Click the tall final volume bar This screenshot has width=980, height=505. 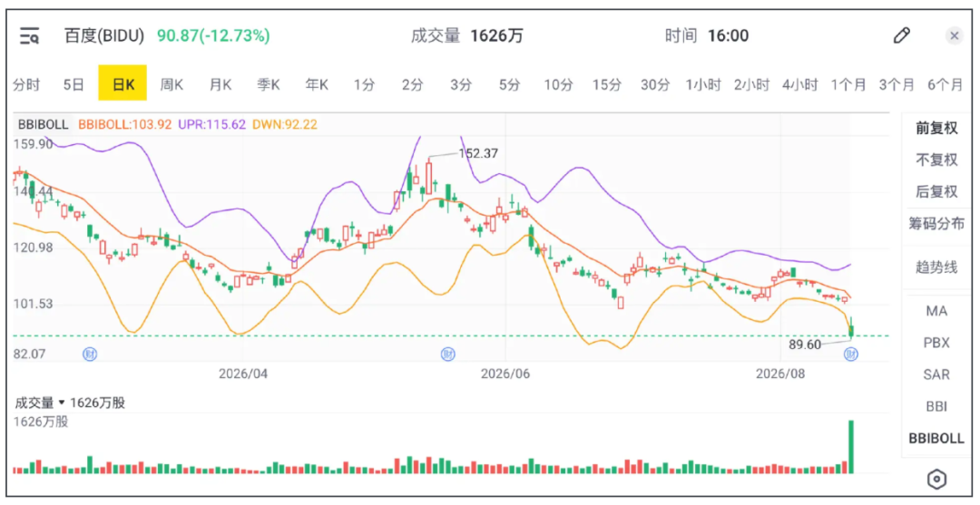point(850,447)
